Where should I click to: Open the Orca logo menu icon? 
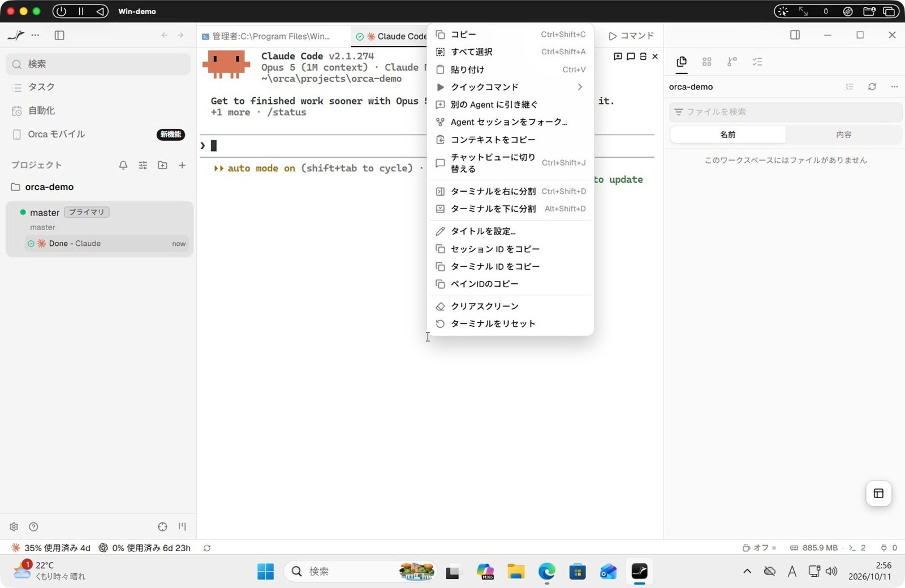point(16,35)
